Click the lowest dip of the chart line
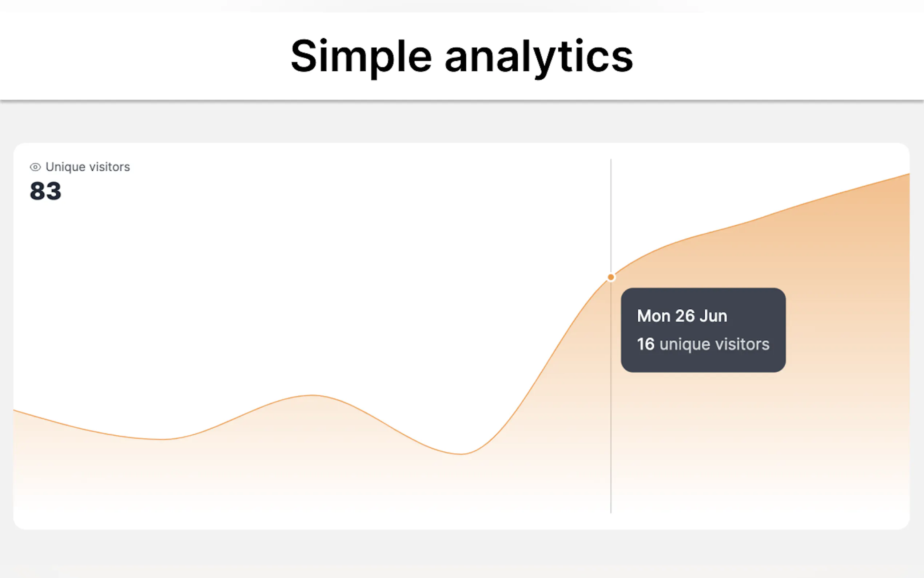Viewport: 924px width, 578px height. point(461,454)
